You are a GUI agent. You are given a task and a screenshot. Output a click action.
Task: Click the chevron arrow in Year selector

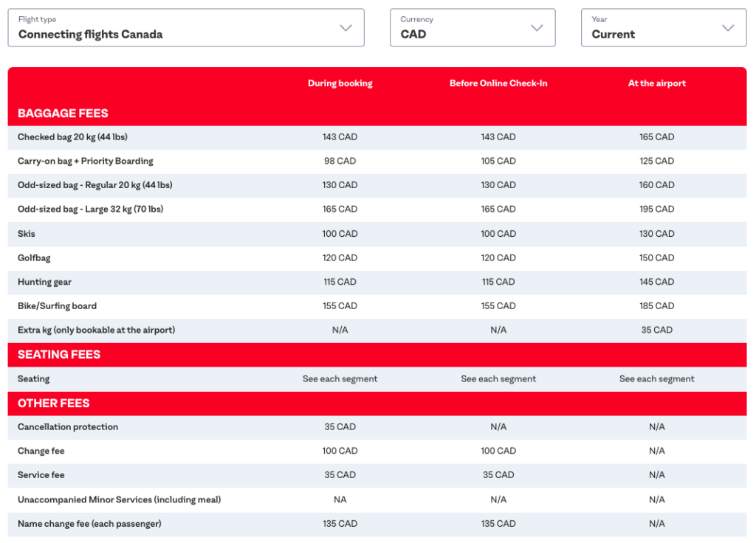coord(728,28)
